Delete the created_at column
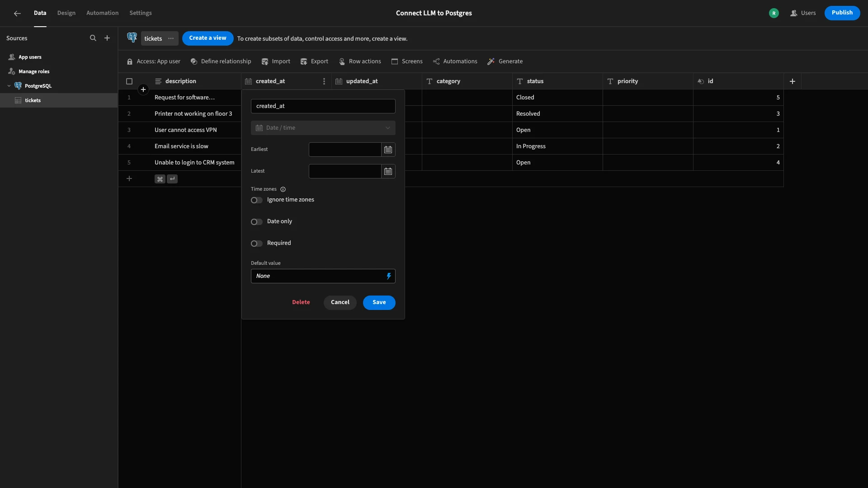 [x=301, y=302]
